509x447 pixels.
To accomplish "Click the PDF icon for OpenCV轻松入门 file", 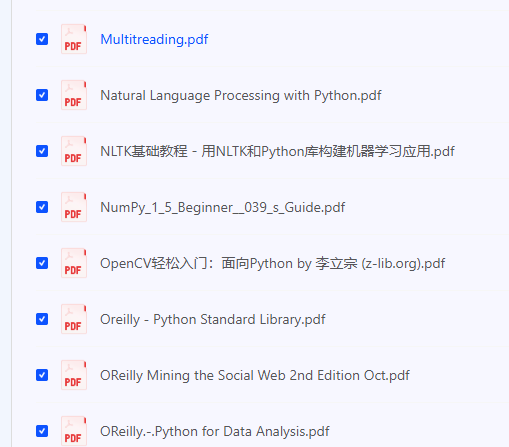I will [x=74, y=263].
